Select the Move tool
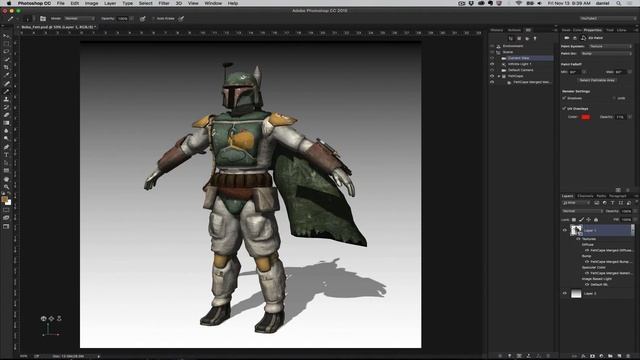The image size is (640, 360). 6,36
